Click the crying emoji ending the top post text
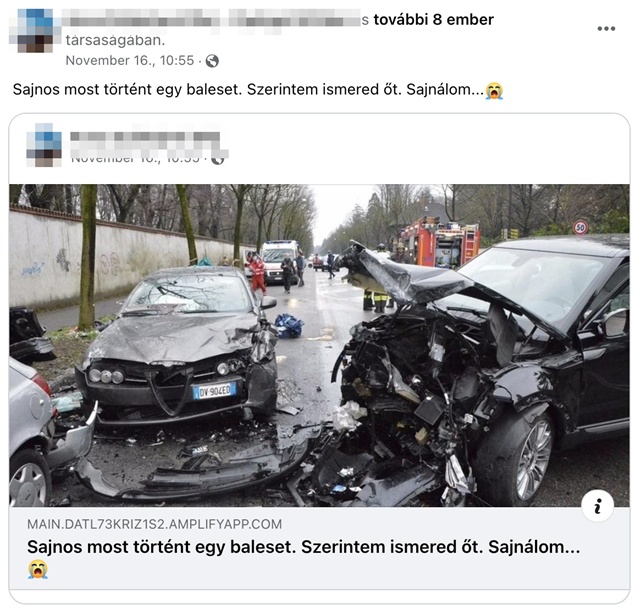This screenshot has width=640, height=610. 494,90
